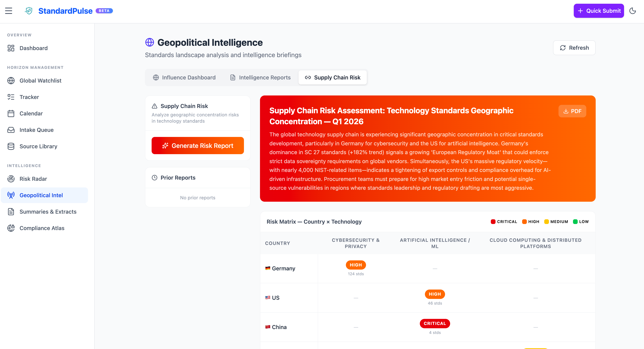Toggle dark mode with the moon icon
This screenshot has height=349, width=644.
(x=633, y=11)
